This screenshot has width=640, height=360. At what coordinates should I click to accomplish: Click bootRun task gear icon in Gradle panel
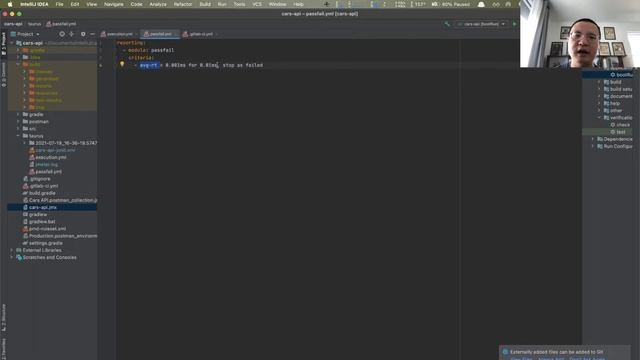613,75
